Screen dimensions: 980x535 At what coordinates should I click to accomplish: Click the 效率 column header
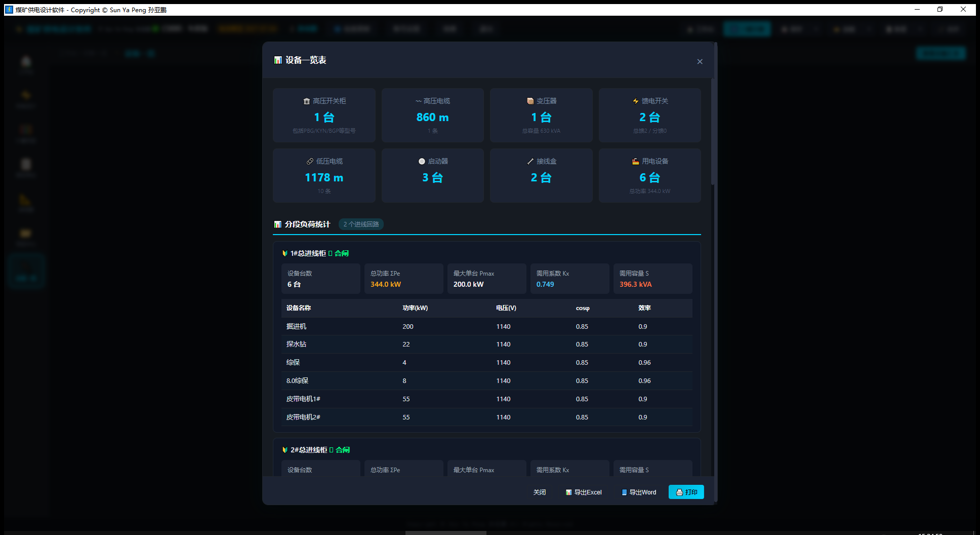coord(644,308)
